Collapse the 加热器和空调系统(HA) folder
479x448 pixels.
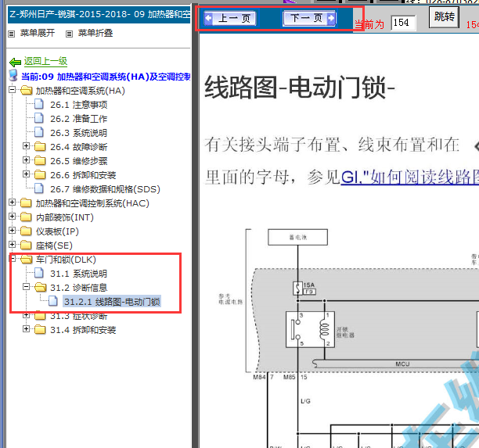click(x=12, y=90)
